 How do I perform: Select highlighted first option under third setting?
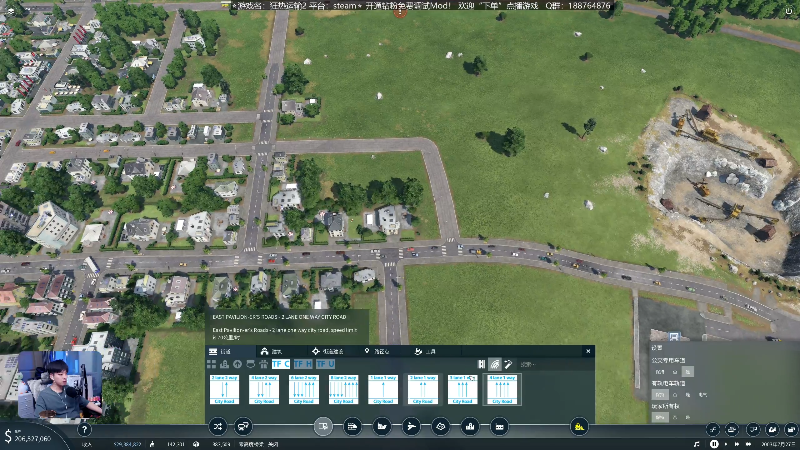[660, 417]
